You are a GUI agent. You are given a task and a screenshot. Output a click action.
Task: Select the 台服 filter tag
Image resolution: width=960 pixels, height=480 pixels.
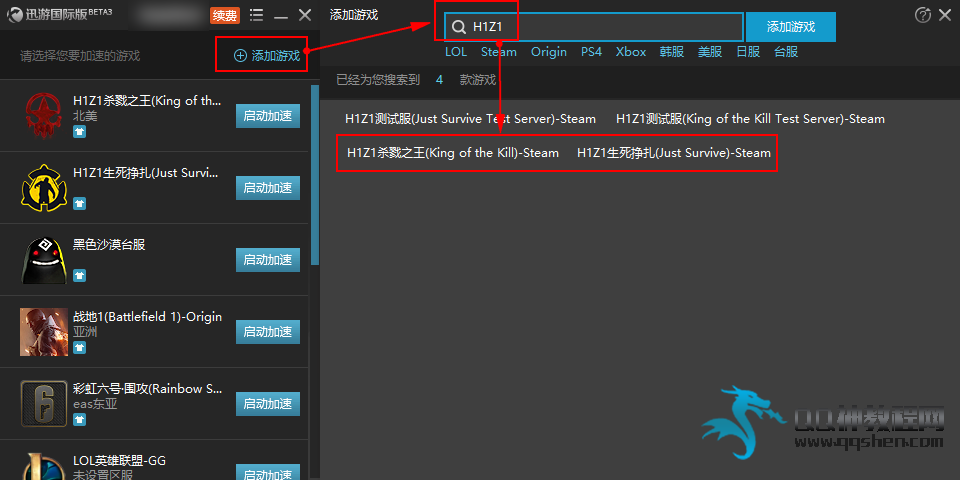click(786, 52)
